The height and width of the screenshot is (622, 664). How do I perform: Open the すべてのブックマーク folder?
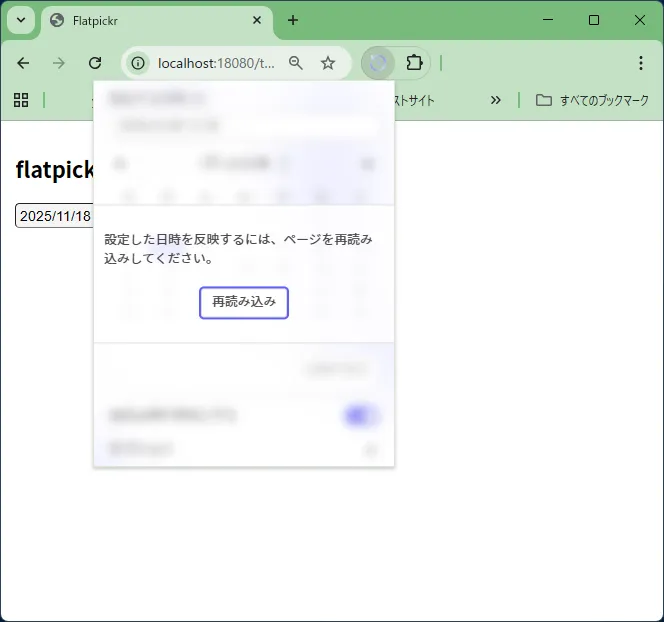click(x=592, y=100)
